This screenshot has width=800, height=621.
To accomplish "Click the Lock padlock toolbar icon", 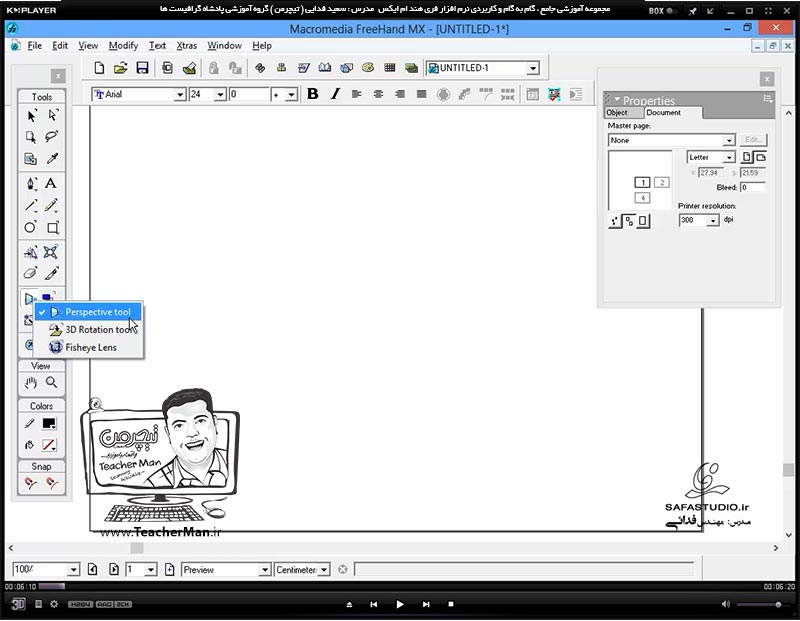I will pos(213,68).
